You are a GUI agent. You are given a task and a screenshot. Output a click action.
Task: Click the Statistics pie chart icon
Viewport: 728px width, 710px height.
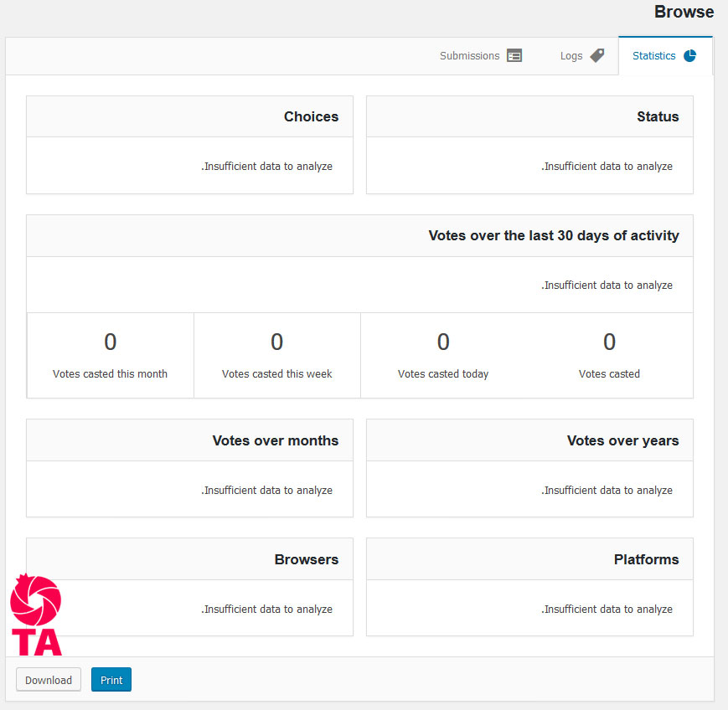pos(689,56)
